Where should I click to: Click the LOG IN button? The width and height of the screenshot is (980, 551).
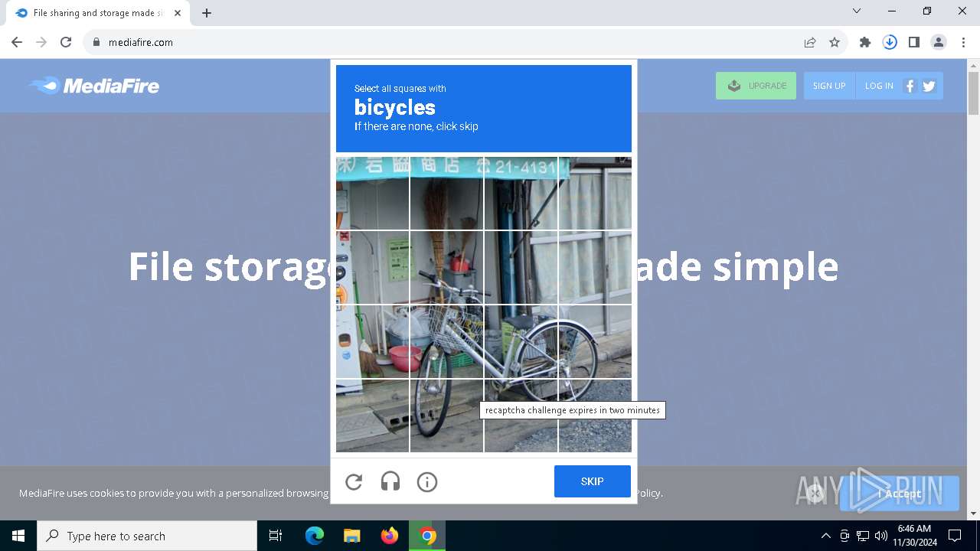click(879, 86)
